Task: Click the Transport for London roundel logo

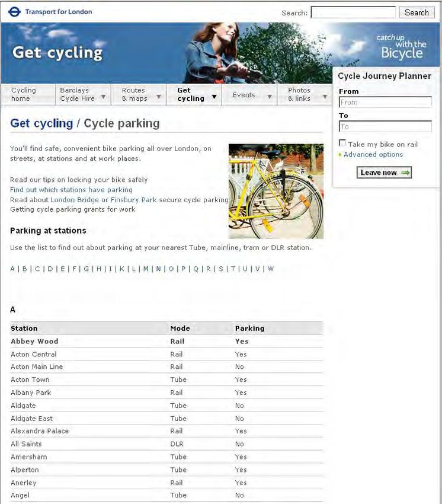Action: pos(15,11)
